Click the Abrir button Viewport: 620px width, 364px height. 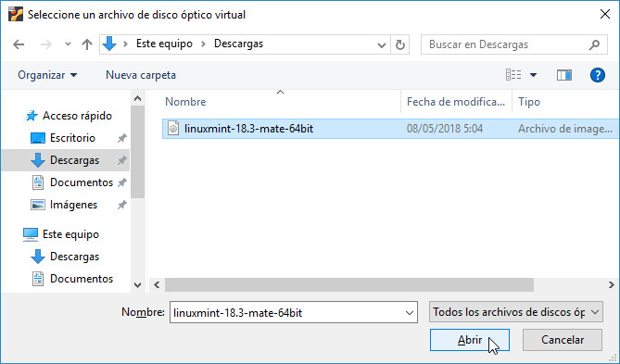point(470,340)
